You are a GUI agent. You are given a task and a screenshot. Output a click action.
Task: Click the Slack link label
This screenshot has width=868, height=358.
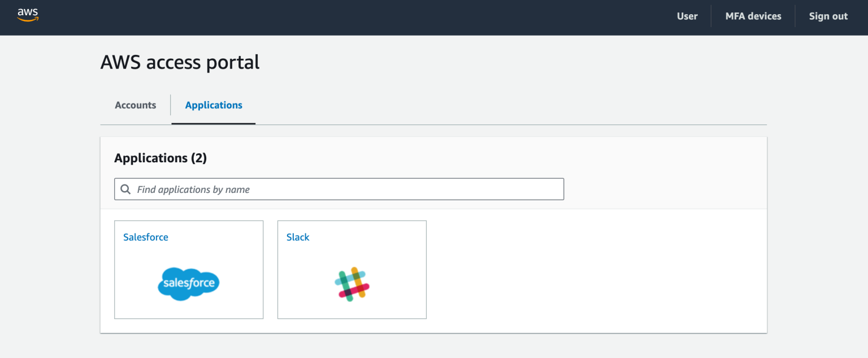point(297,237)
